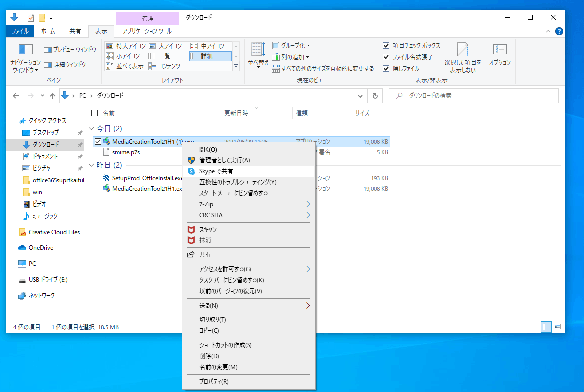Go back with left arrow
Viewport: 584px width, 392px height.
coord(16,96)
